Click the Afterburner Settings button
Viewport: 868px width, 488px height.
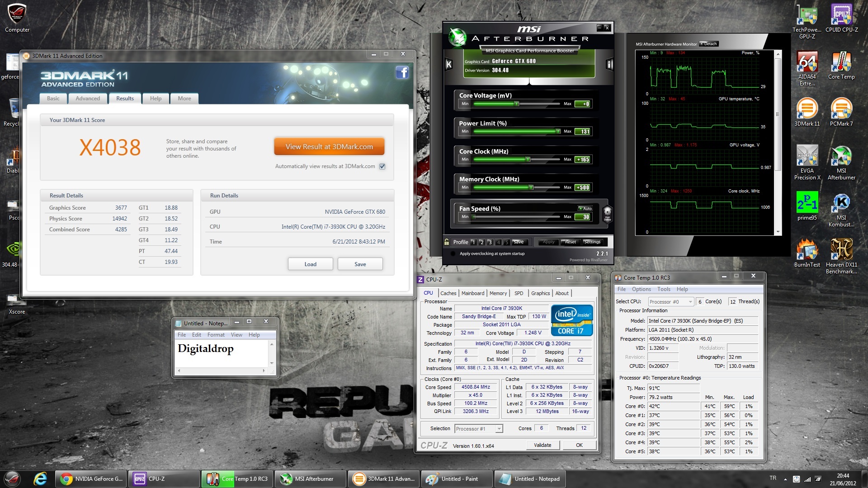592,242
